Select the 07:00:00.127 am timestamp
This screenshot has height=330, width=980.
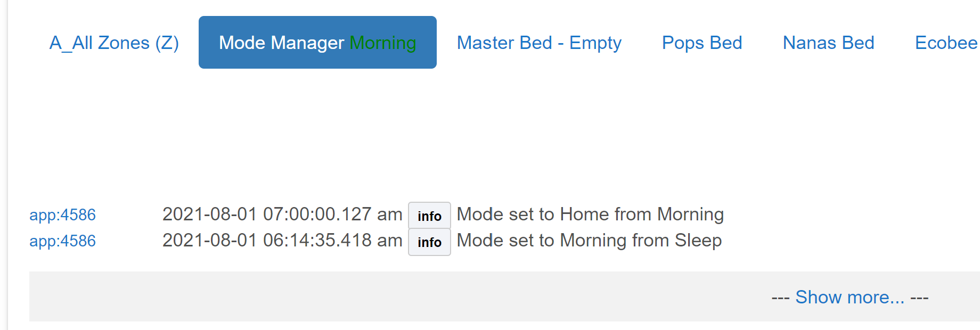point(333,214)
